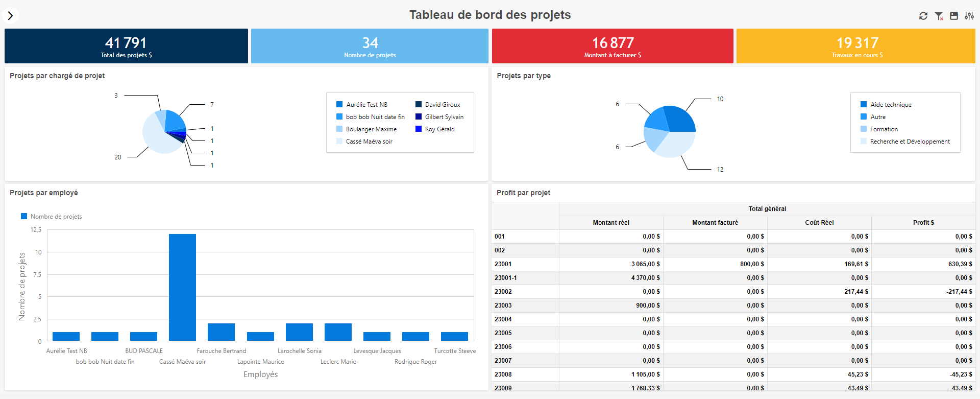
Task: Click the Tableau de bord des projets heading
Action: 490,15
